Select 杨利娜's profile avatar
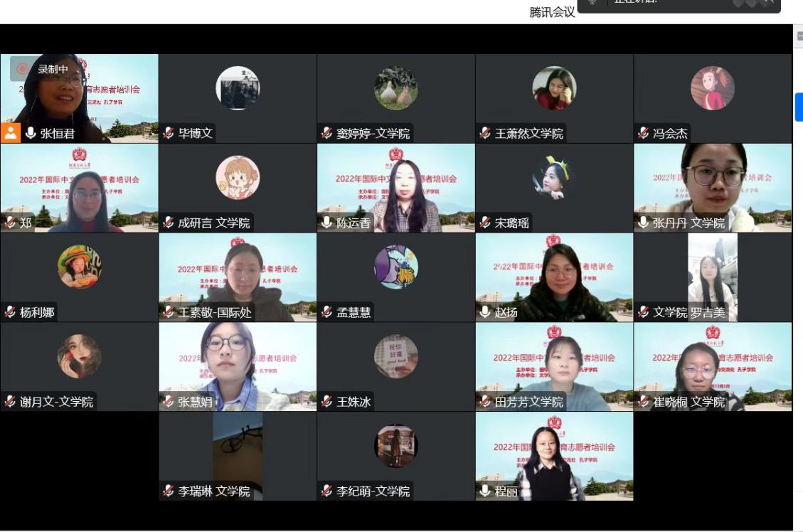This screenshot has width=803, height=532. [79, 267]
